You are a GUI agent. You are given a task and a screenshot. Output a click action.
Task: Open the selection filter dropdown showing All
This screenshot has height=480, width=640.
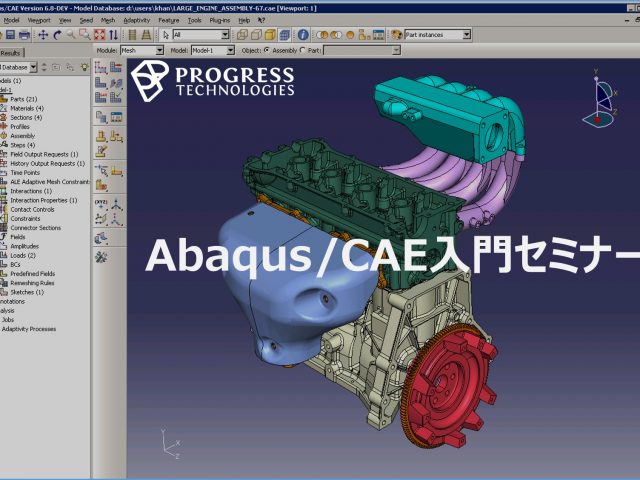[x=201, y=35]
